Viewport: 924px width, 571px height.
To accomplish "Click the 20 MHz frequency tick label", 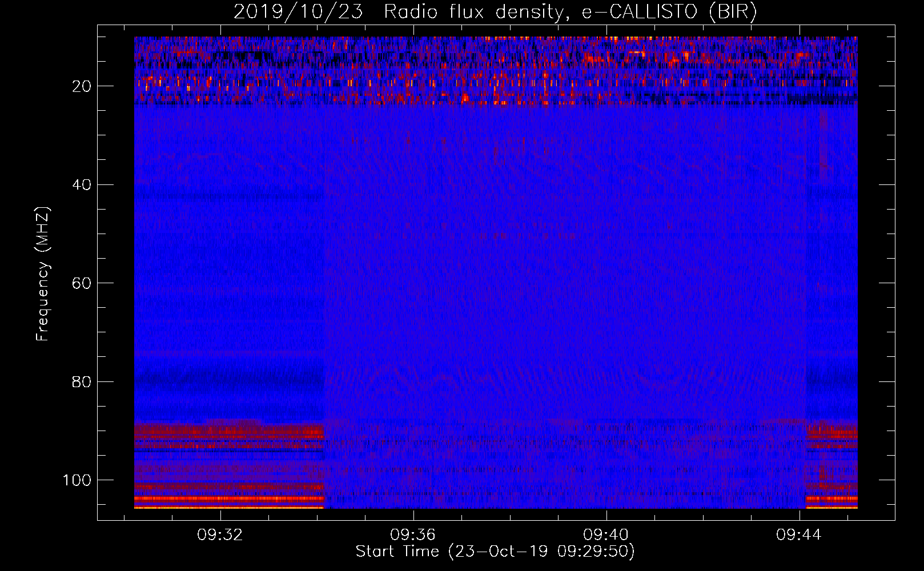I will click(82, 86).
